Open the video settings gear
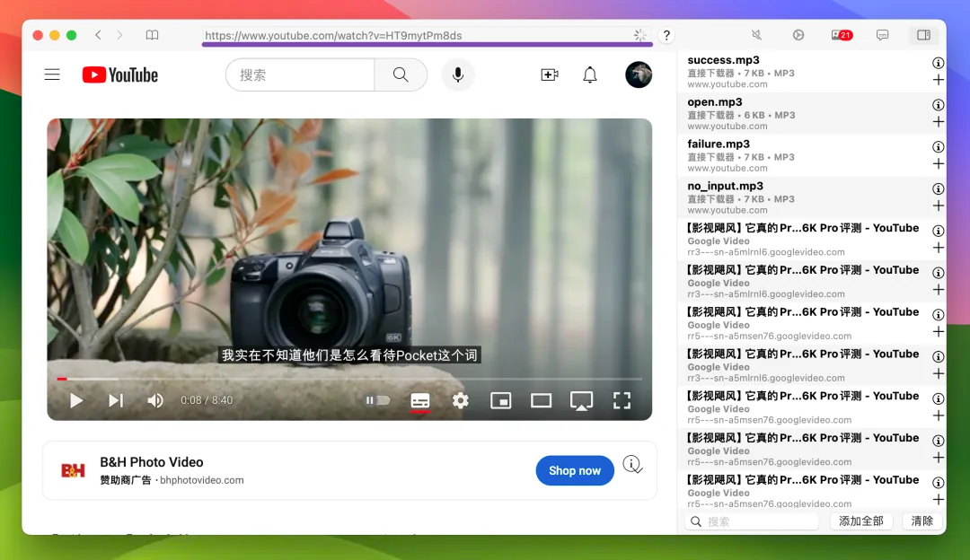 click(460, 400)
